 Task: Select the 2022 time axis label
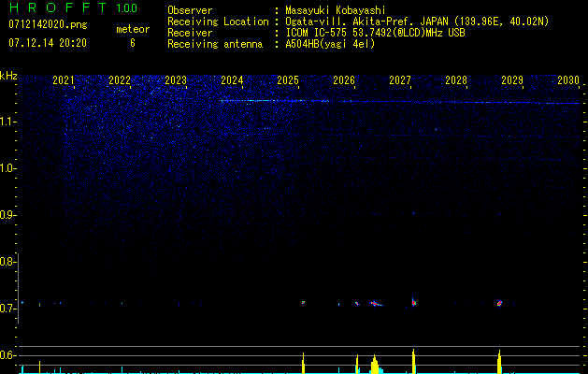point(120,80)
